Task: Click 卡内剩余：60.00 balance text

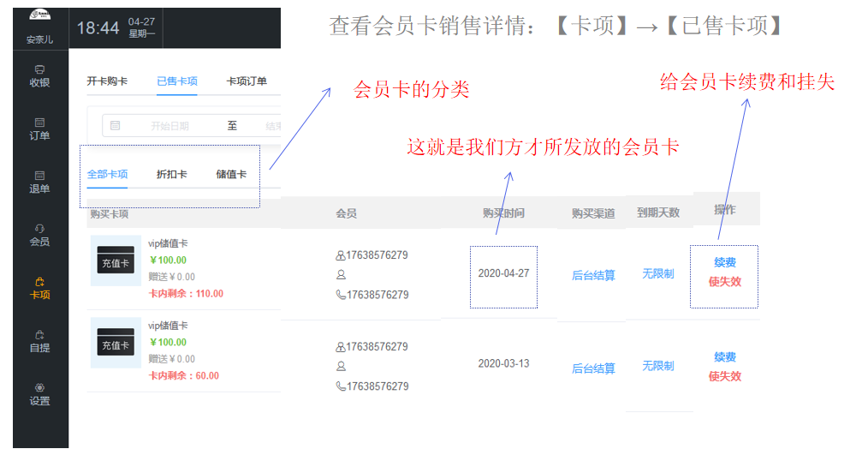Action: (x=183, y=376)
